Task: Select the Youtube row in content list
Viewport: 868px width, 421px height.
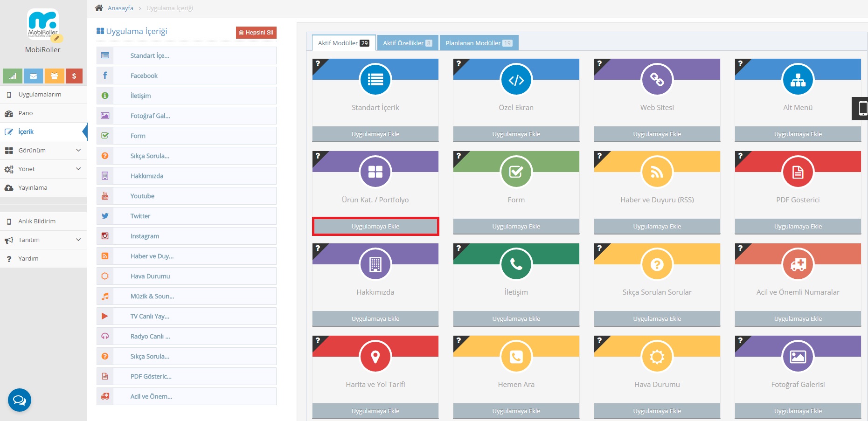Action: pos(187,196)
